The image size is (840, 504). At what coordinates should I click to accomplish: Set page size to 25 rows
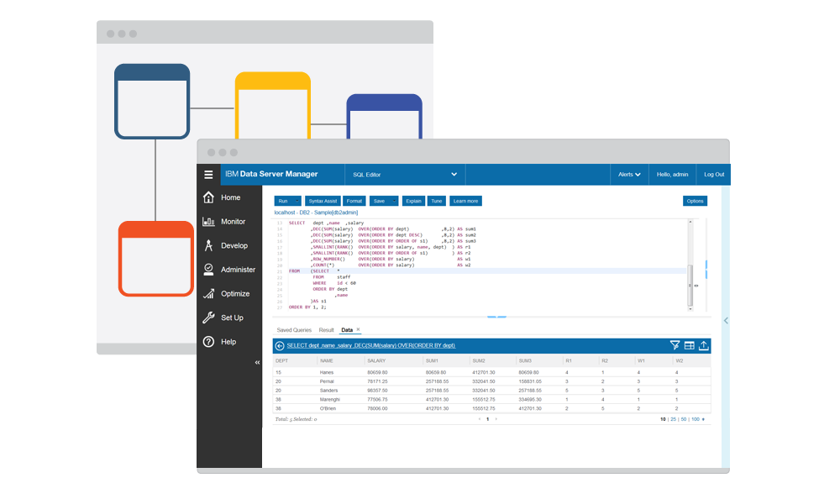click(x=674, y=419)
